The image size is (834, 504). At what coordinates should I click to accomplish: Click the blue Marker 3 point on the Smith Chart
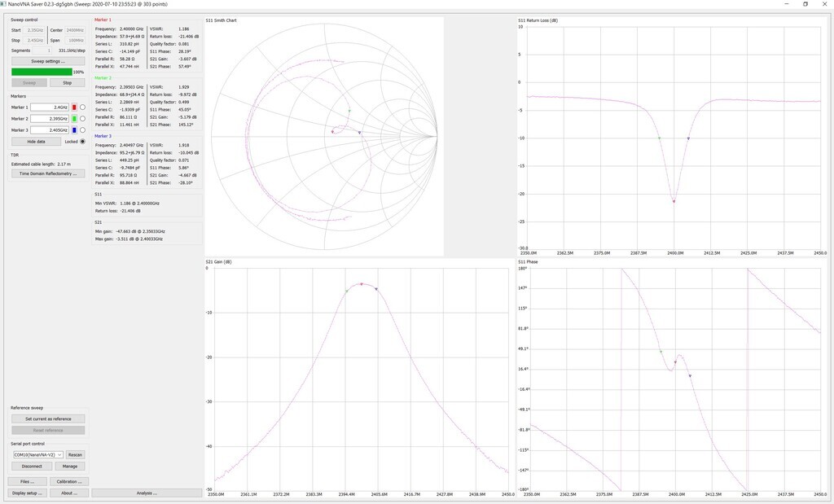point(359,133)
